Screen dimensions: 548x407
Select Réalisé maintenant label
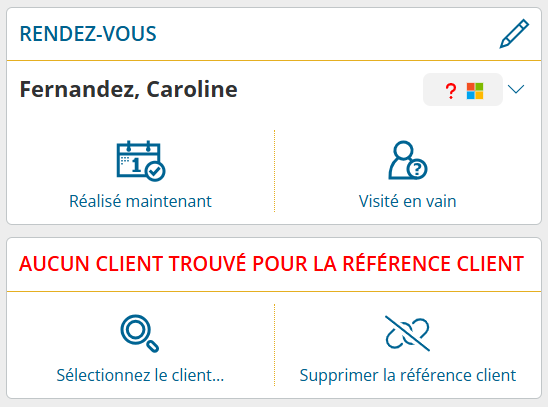[140, 201]
